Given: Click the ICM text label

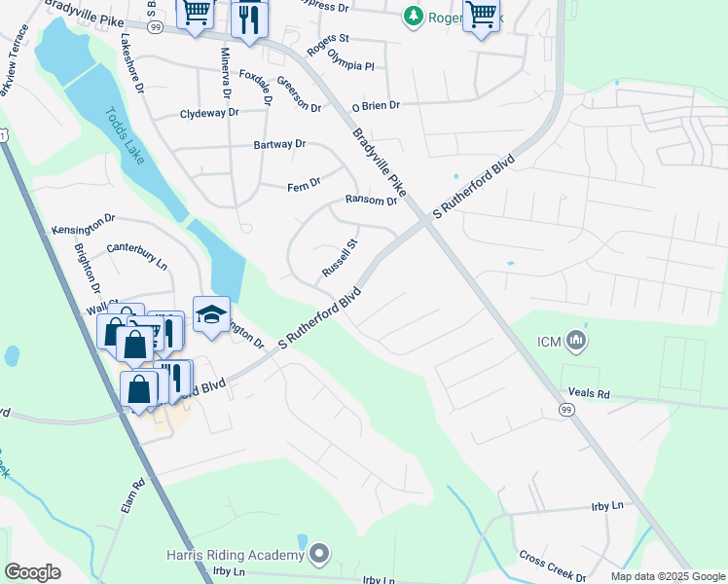Looking at the screenshot, I should 549,343.
